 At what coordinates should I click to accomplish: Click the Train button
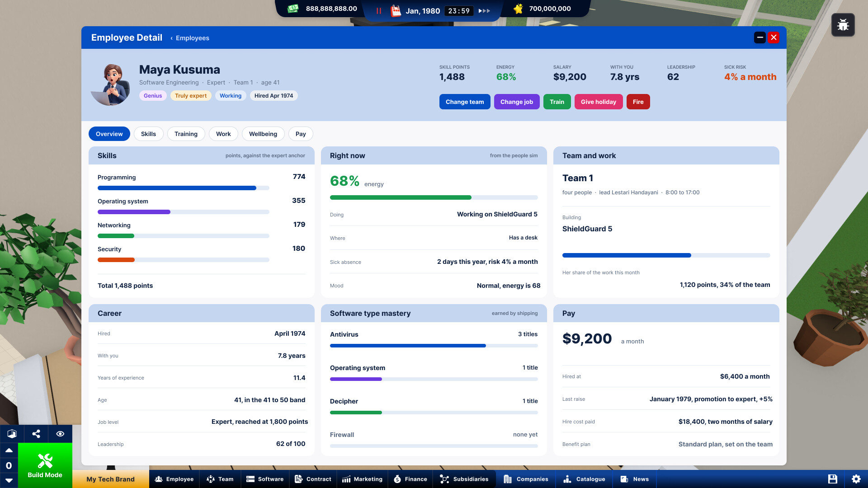[x=557, y=102]
